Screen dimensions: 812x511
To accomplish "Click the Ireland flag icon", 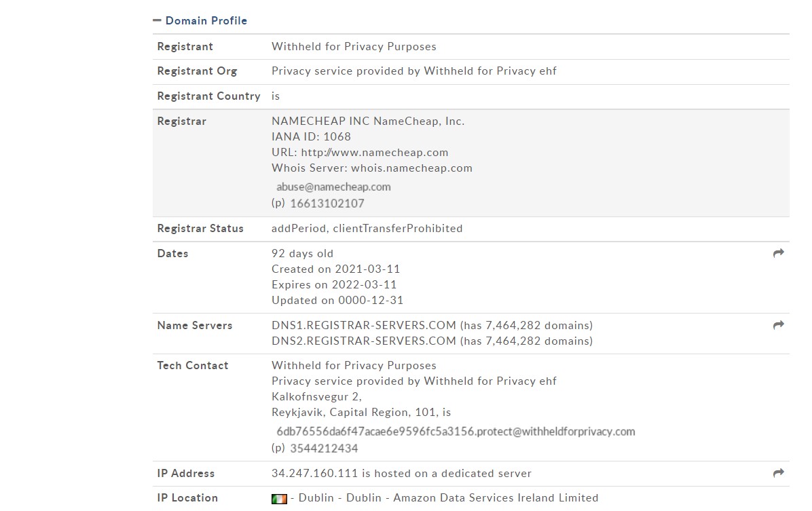I will 279,499.
